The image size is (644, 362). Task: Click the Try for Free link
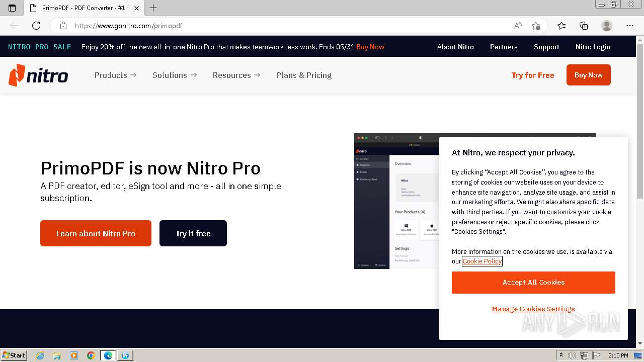(533, 75)
